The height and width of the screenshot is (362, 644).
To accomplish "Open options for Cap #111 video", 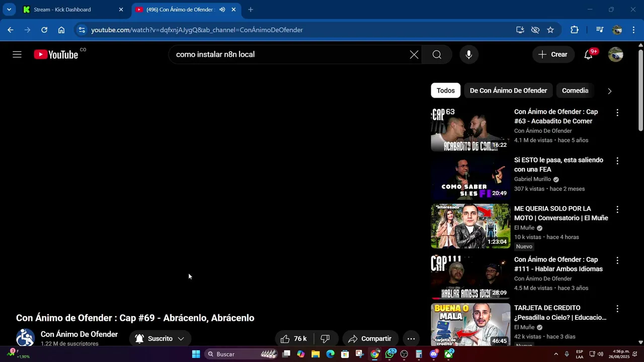I will click(617, 260).
